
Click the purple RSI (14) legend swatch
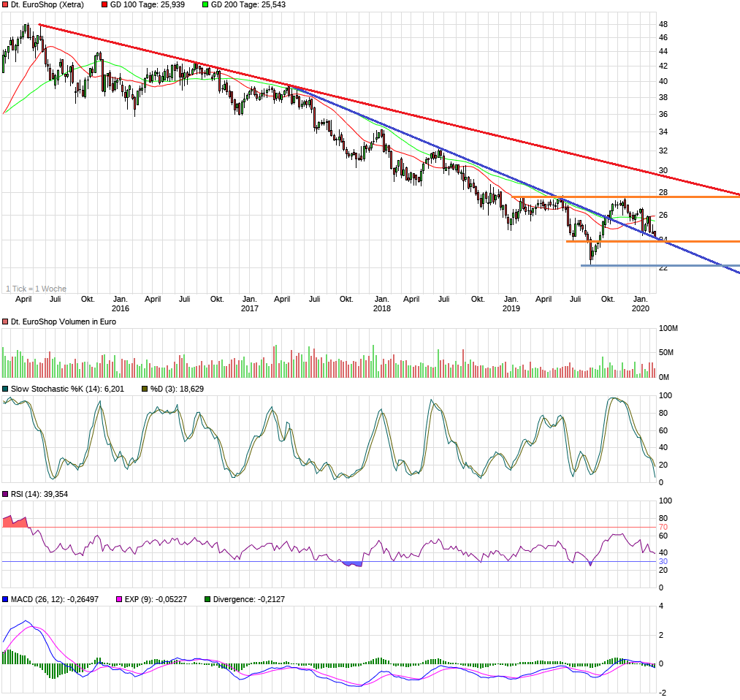coord(5,495)
